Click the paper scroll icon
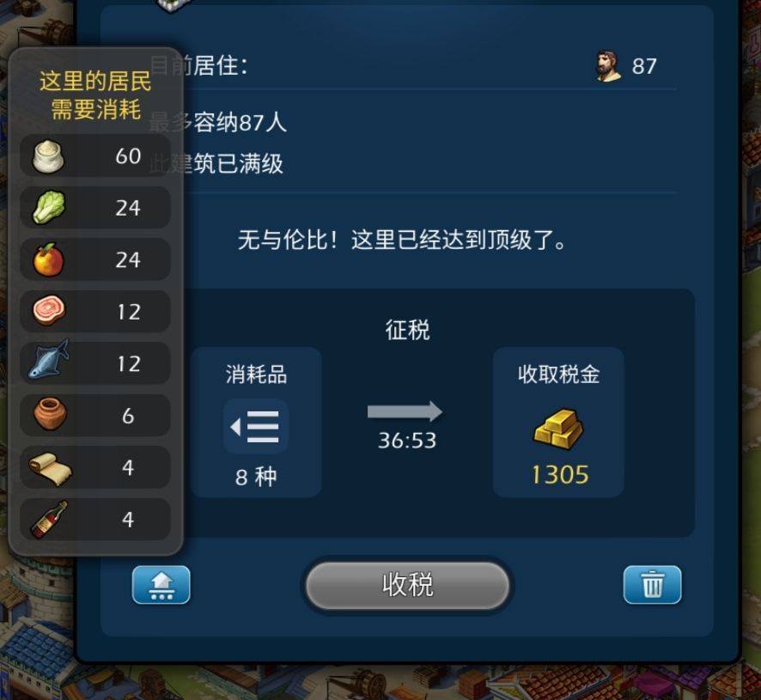Screen dimensions: 761x700 [x=50, y=469]
